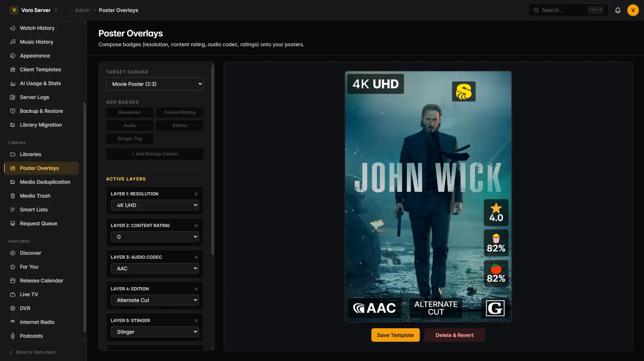644x361 pixels.
Task: Click the John Wick poster preview
Action: click(x=428, y=197)
